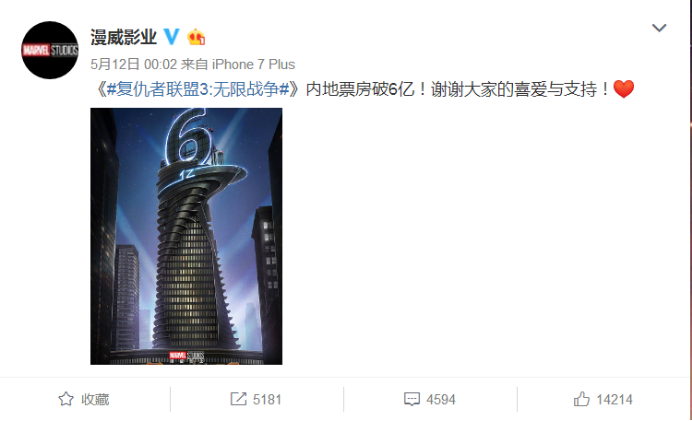Open the 5月12日 00:02 timestamp link

(134, 64)
